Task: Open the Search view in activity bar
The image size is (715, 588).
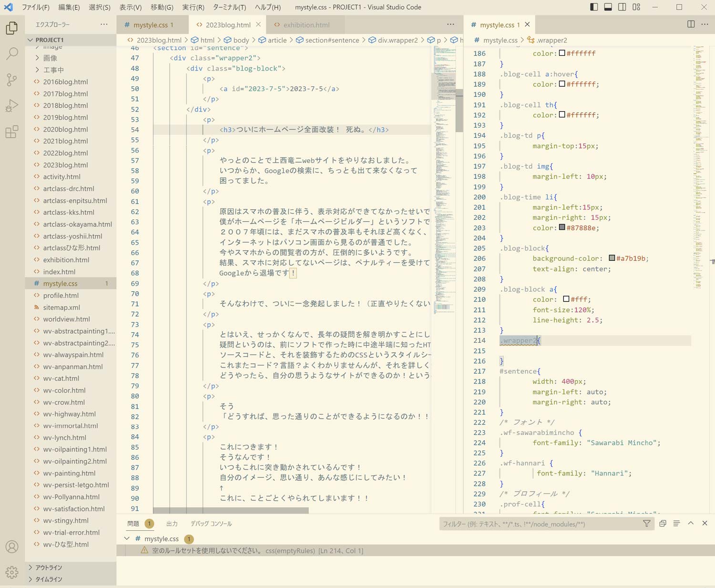Action: 12,53
